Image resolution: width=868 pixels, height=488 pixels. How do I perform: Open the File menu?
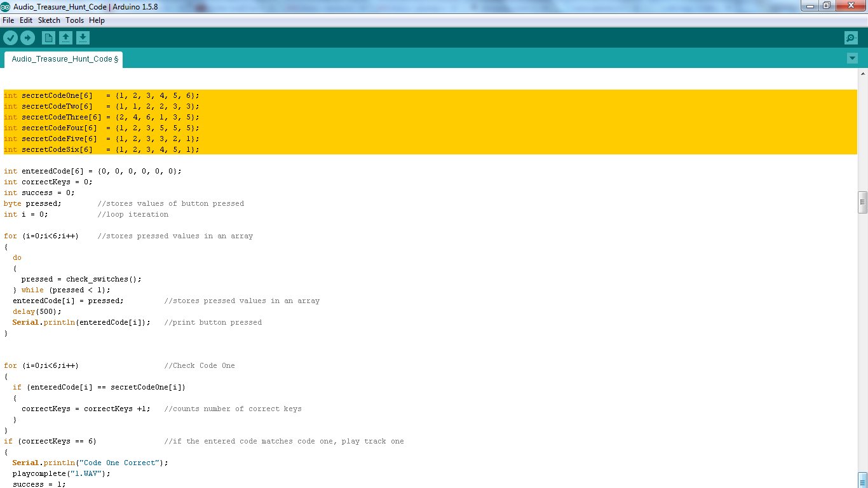tap(8, 20)
